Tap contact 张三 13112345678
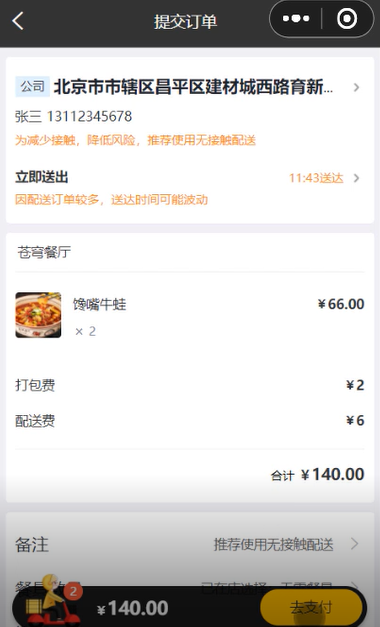 [73, 116]
